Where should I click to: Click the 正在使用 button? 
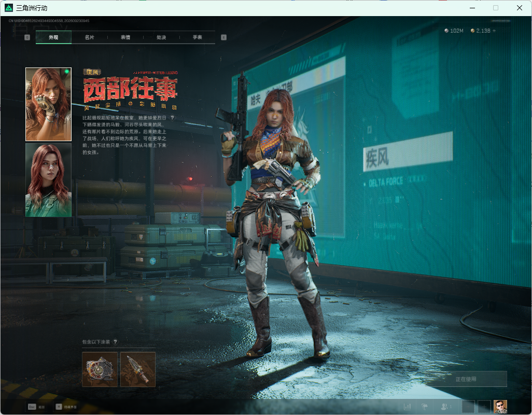click(x=466, y=379)
